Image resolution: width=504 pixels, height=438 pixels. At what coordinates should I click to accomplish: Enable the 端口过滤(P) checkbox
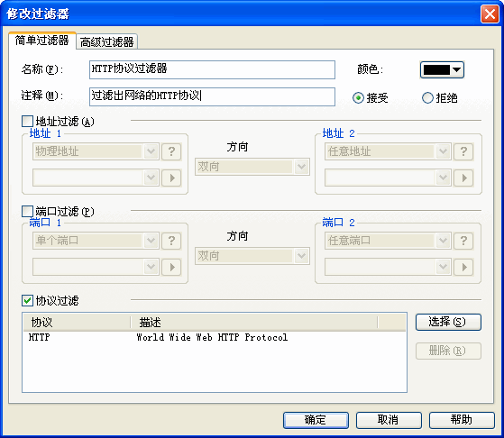[x=27, y=212]
